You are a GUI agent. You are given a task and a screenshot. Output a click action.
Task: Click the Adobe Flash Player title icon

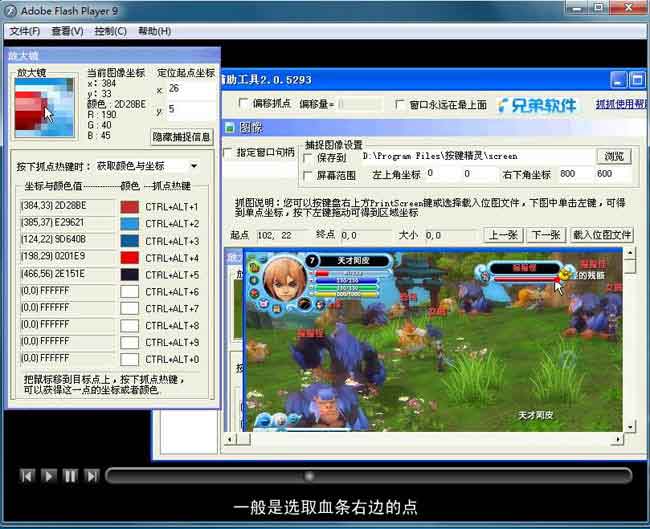(x=10, y=11)
